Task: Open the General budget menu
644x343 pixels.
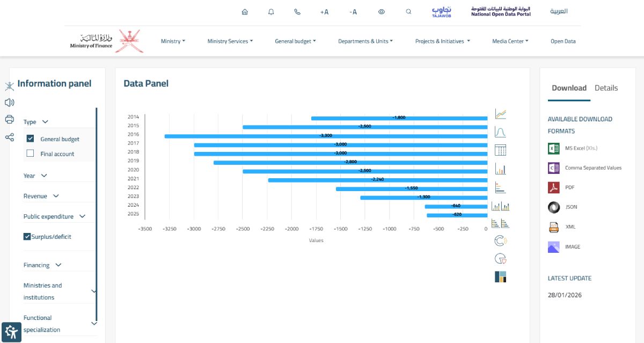Action: coord(295,41)
